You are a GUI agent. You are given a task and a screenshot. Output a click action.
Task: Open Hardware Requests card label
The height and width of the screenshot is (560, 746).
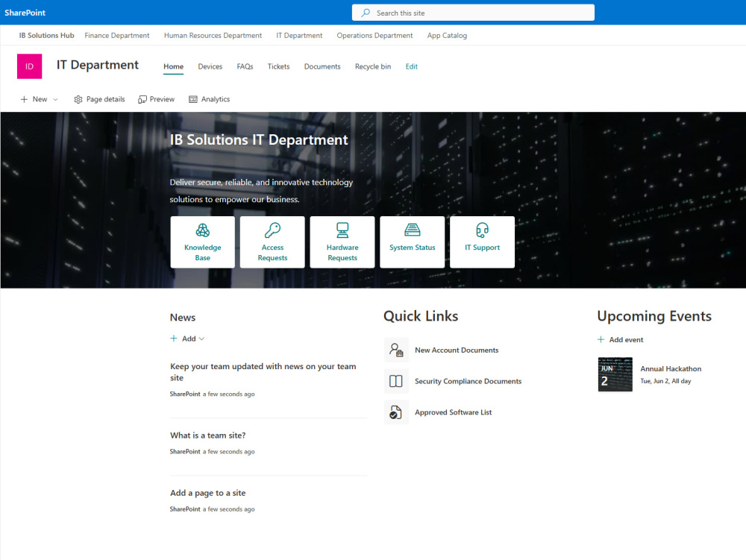[x=342, y=253]
